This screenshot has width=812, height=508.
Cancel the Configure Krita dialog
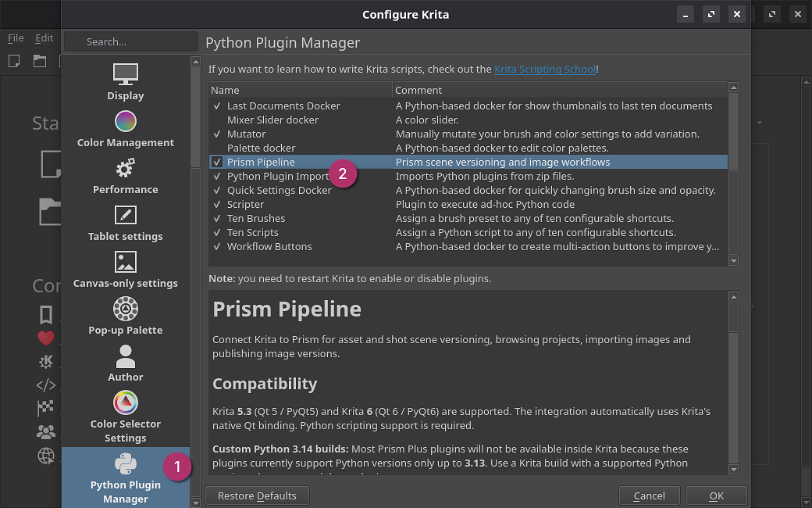pos(650,495)
